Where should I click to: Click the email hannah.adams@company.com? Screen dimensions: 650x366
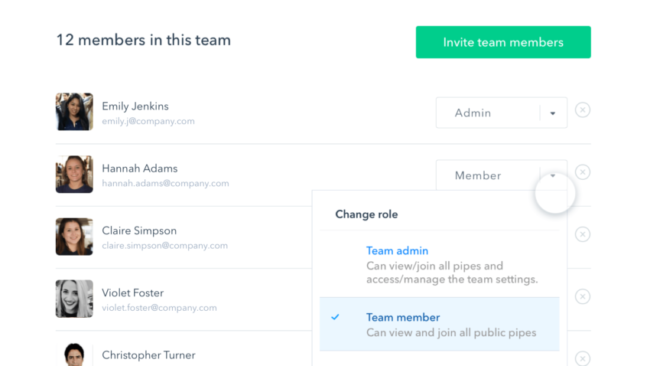[x=165, y=183]
